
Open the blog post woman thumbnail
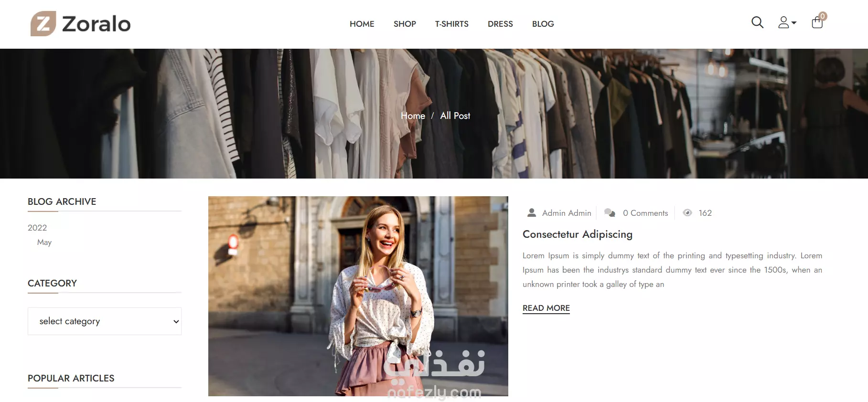pos(358,296)
